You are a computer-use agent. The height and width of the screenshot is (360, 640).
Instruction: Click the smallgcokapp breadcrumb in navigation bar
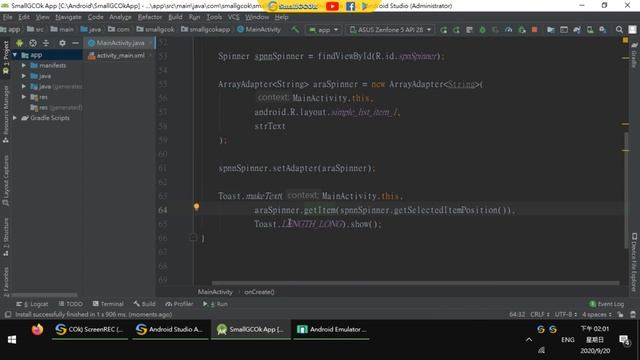pos(206,29)
